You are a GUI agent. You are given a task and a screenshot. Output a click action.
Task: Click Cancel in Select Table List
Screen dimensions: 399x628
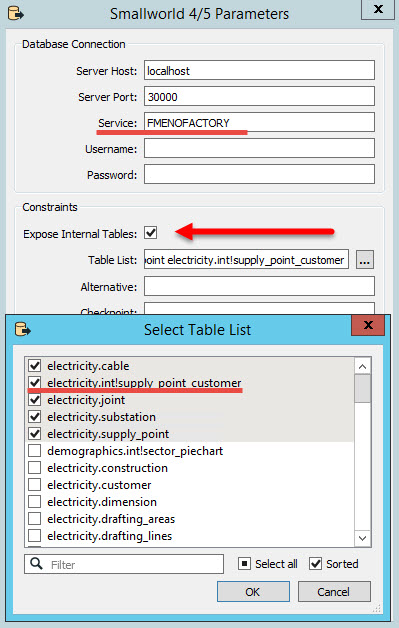pos(334,592)
